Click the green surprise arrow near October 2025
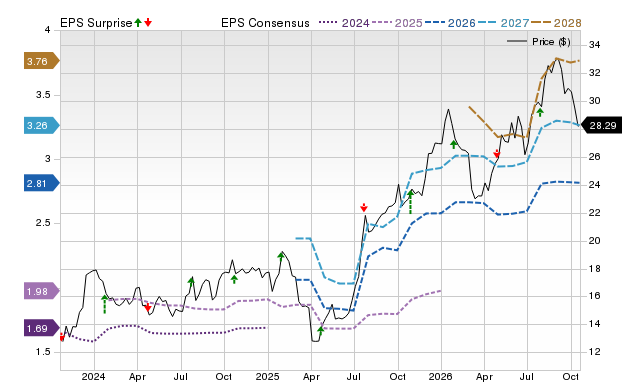This screenshot has width=640, height=382. point(410,202)
